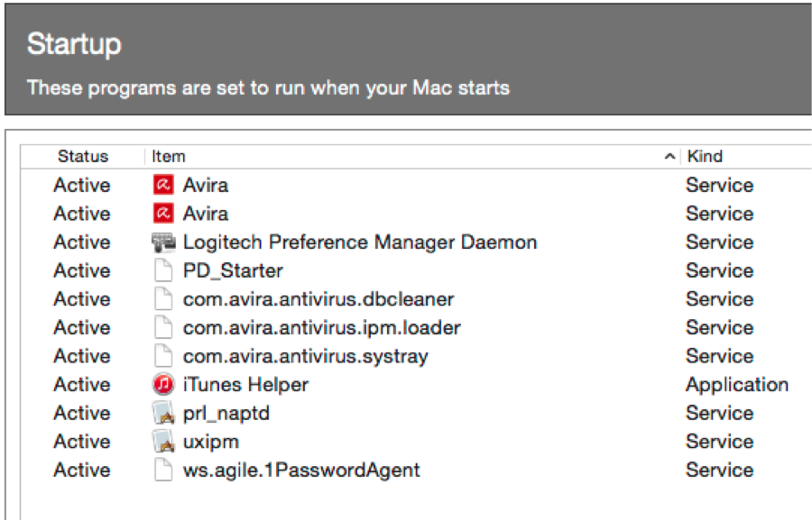Select the com.avira.antivirus.systray row
This screenshot has height=521, width=812.
tap(416, 356)
